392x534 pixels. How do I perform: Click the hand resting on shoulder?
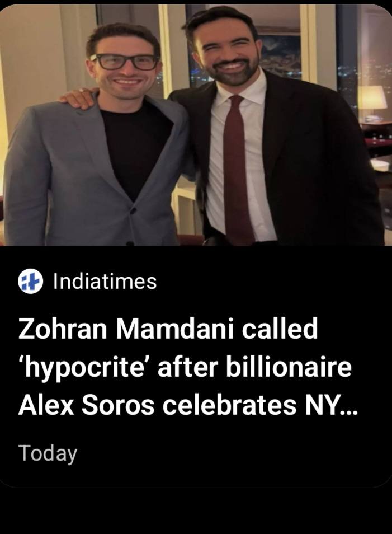[78, 98]
